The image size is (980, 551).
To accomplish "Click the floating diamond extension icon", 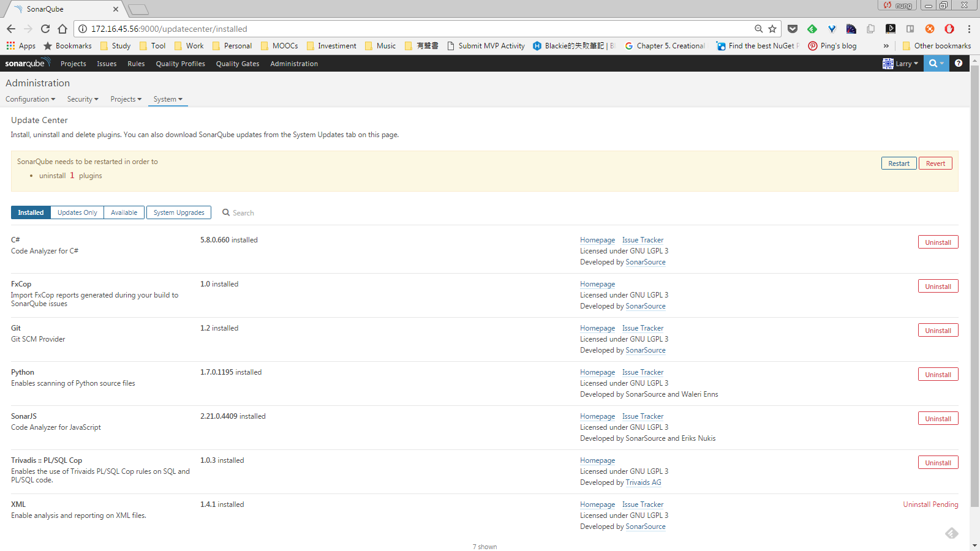I will click(x=951, y=533).
